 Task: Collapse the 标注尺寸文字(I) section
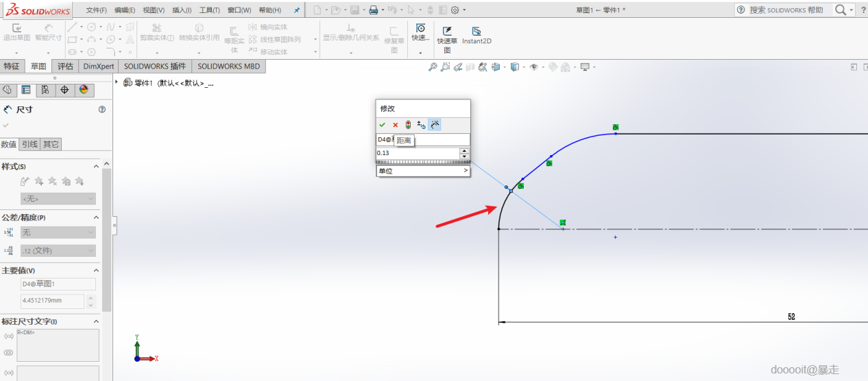(96, 321)
